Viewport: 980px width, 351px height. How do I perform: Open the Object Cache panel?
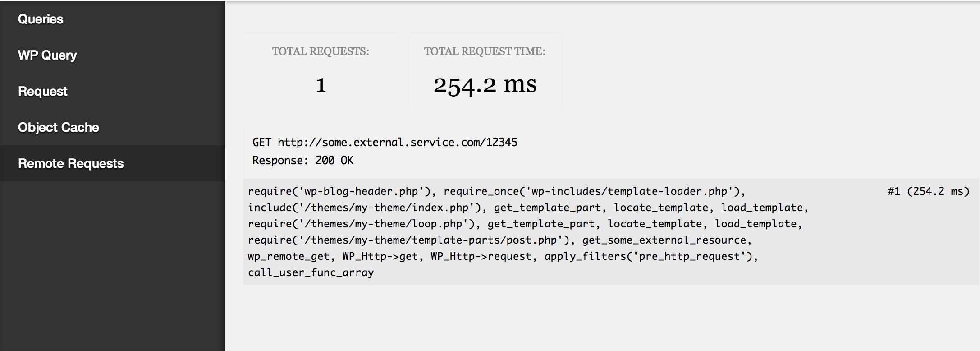click(x=58, y=127)
